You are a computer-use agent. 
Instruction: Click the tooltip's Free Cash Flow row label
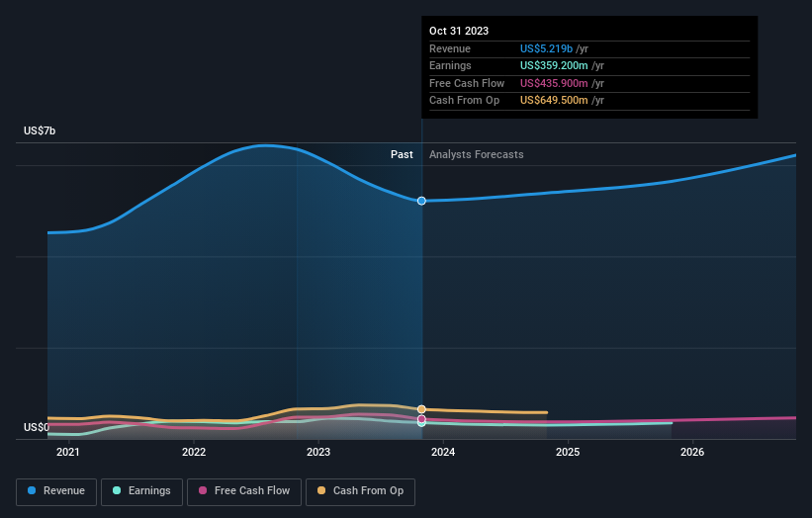tap(467, 83)
